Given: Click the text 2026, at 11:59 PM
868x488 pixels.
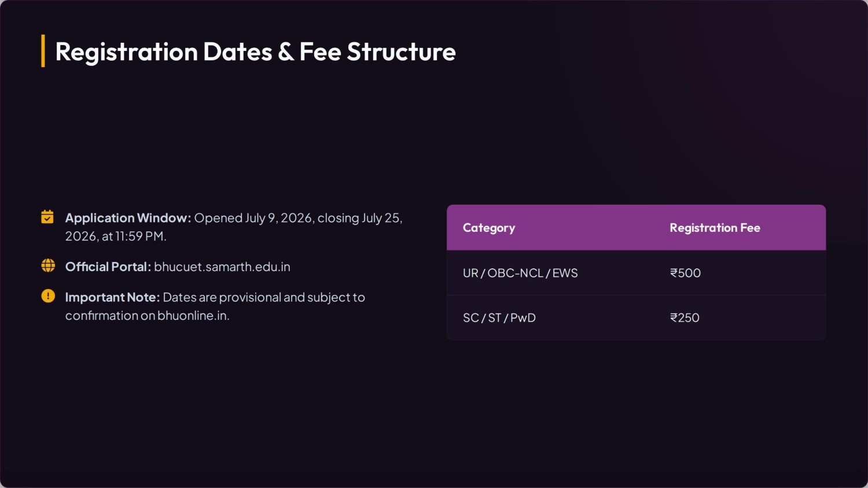Looking at the screenshot, I should click(116, 236).
